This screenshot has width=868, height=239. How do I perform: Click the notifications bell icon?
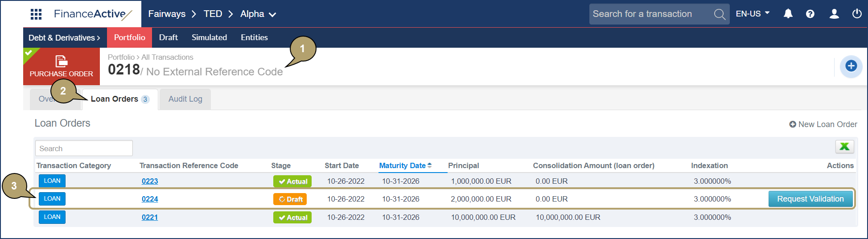(x=788, y=14)
